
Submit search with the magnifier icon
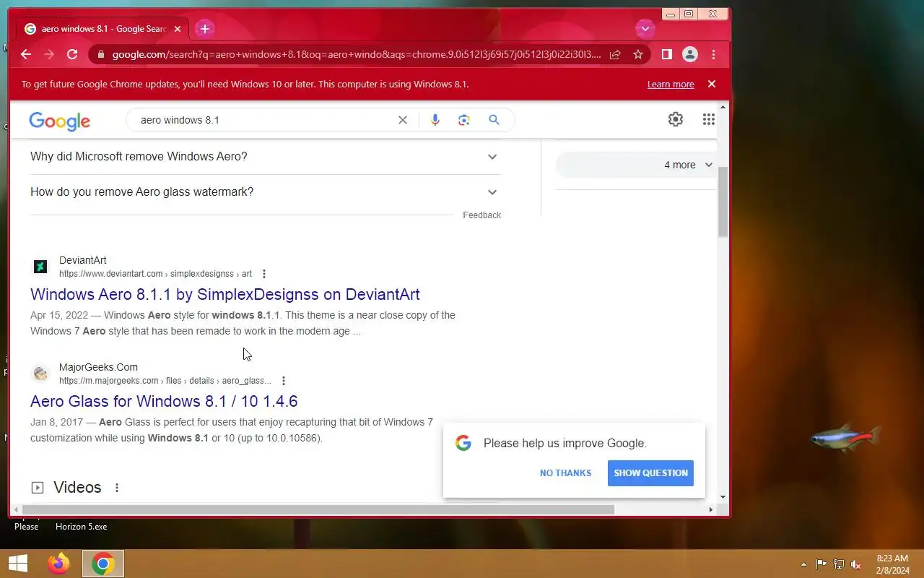(494, 120)
